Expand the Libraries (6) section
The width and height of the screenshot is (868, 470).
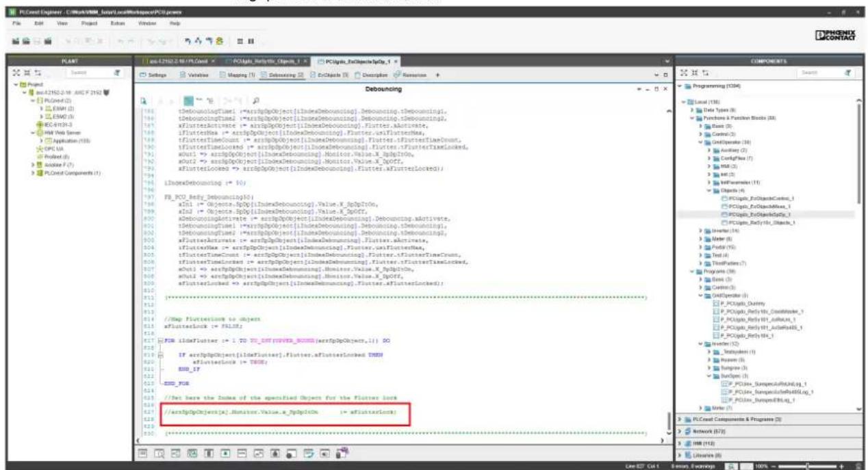click(x=679, y=456)
